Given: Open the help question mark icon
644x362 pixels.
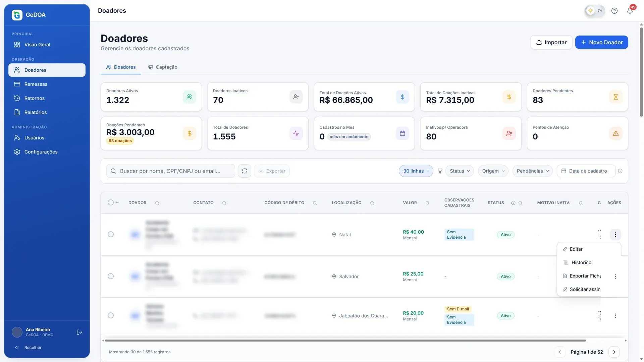Looking at the screenshot, I should (x=614, y=11).
